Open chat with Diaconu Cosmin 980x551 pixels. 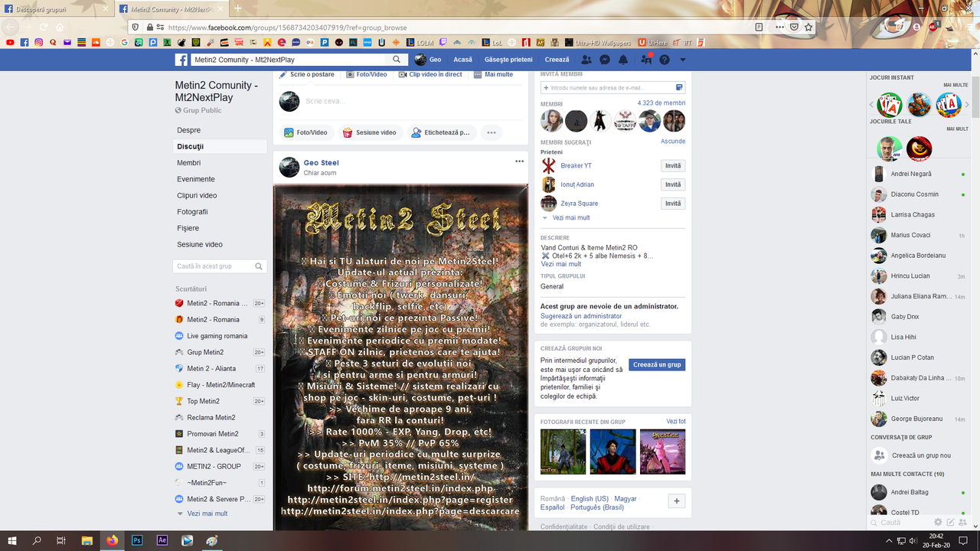919,194
